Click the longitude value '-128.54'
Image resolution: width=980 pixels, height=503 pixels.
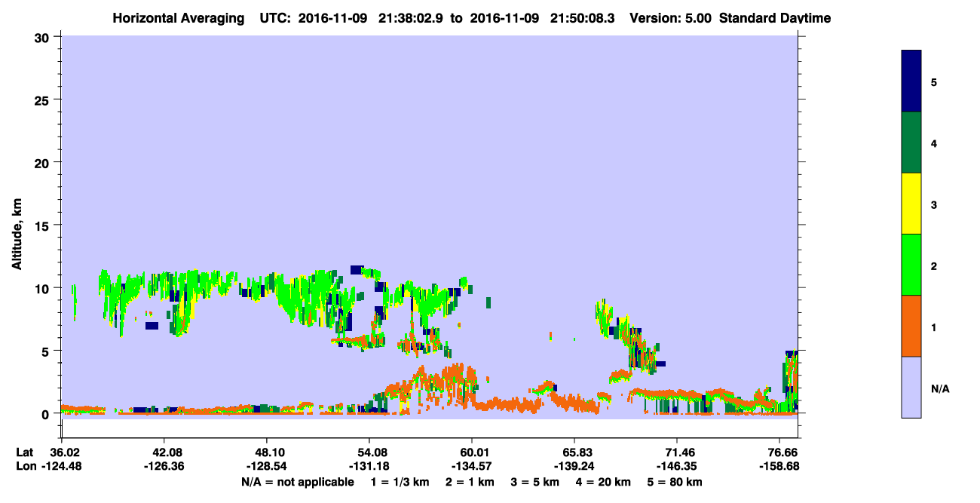click(266, 466)
